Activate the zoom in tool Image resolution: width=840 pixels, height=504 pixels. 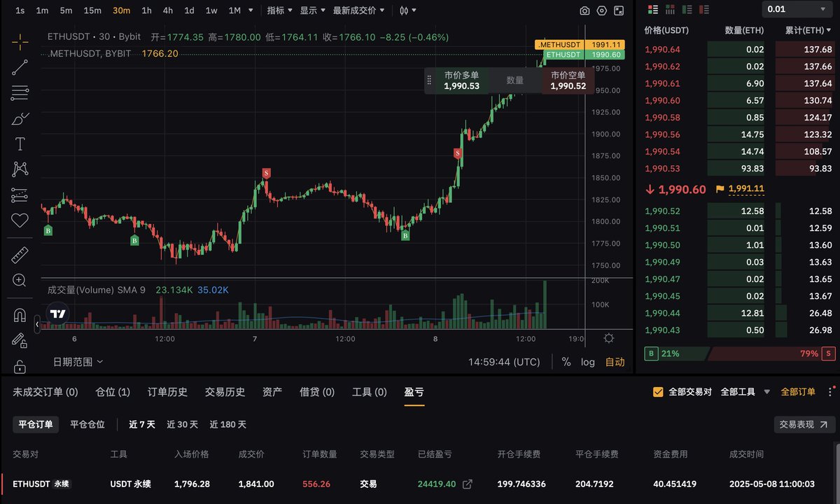click(x=20, y=281)
